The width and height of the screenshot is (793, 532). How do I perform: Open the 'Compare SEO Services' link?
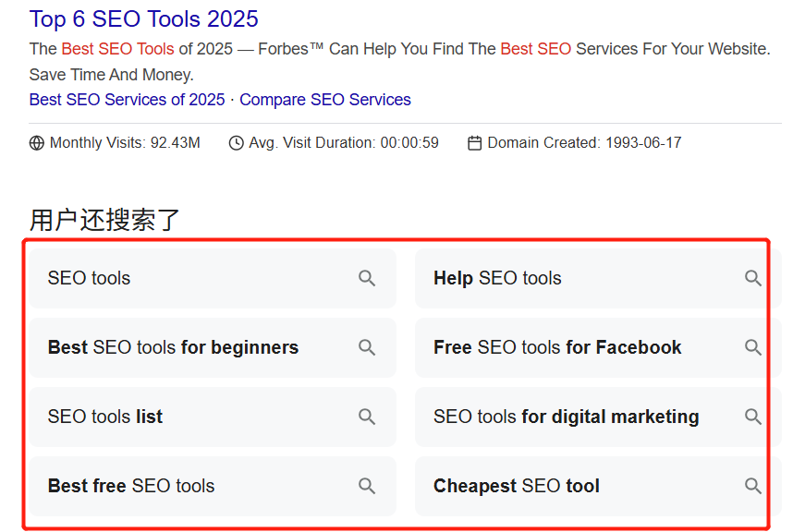tap(325, 99)
